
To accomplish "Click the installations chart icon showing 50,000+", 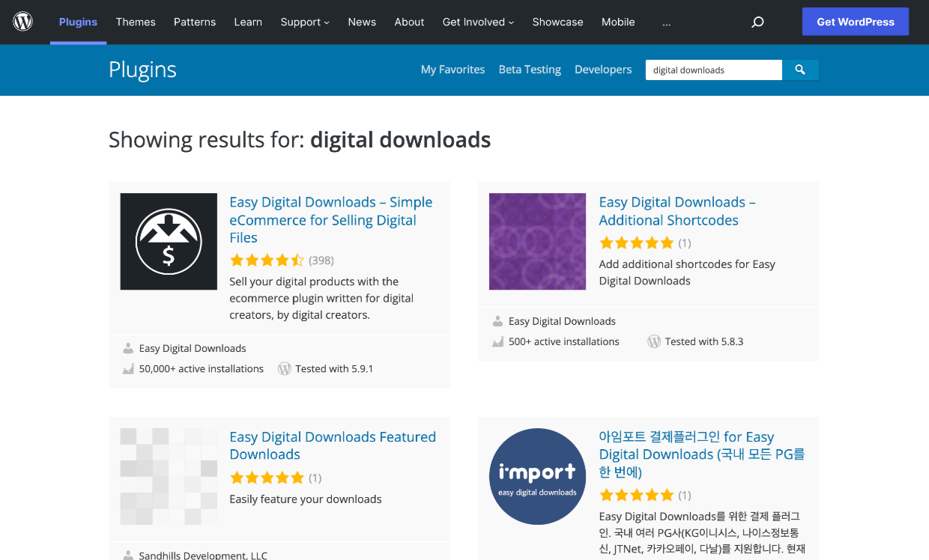I will pyautogui.click(x=127, y=368).
